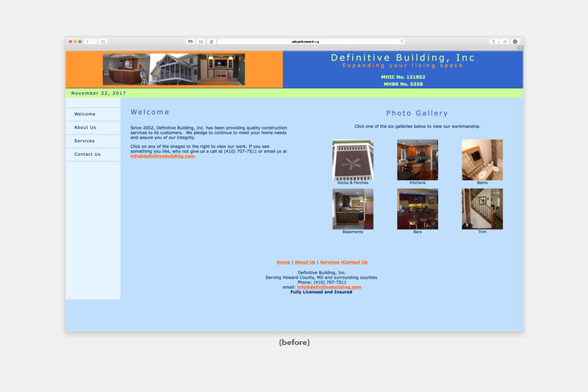Click the orange Home footer link

283,262
